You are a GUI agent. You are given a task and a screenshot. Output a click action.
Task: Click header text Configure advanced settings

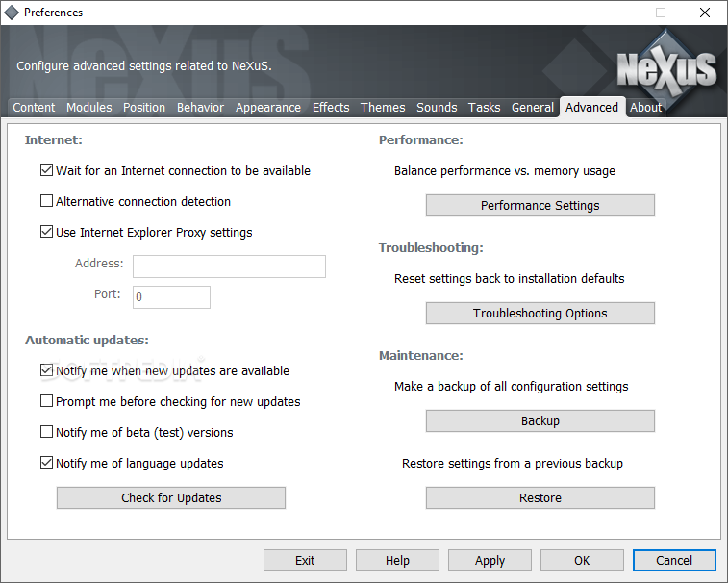(x=144, y=66)
